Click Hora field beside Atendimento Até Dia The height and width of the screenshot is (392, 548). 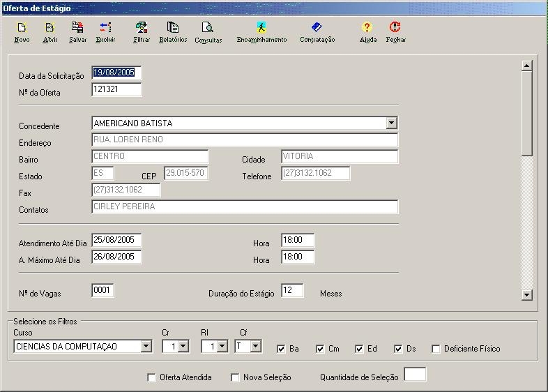coord(298,240)
